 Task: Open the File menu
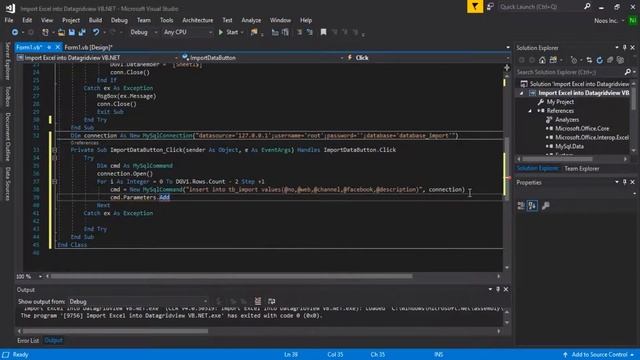[x=9, y=20]
